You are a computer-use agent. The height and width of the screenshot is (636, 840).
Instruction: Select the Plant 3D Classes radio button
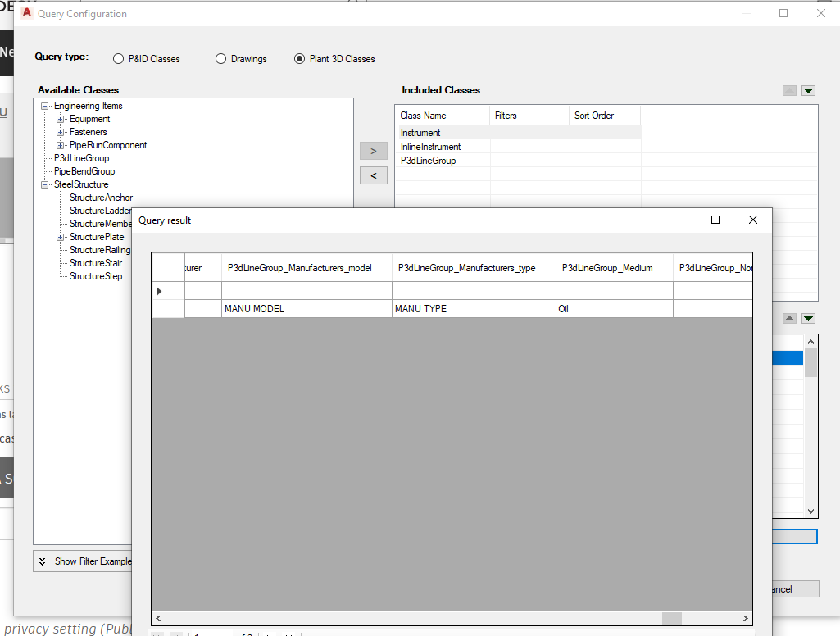299,58
